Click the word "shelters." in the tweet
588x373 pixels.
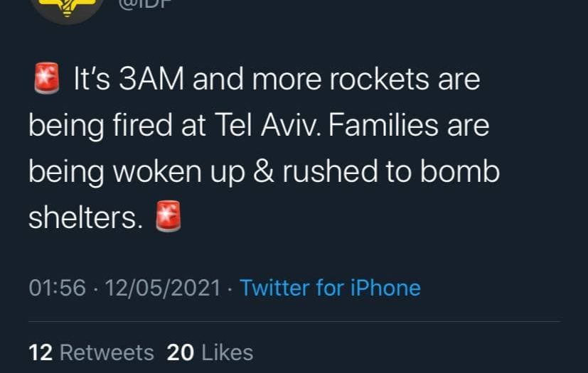pos(82,218)
